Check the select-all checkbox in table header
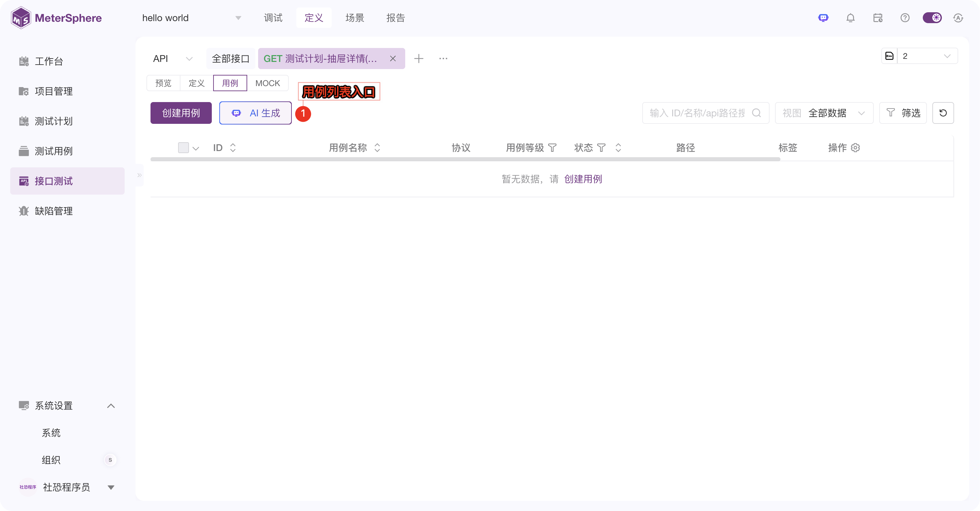Image resolution: width=980 pixels, height=511 pixels. 184,148
